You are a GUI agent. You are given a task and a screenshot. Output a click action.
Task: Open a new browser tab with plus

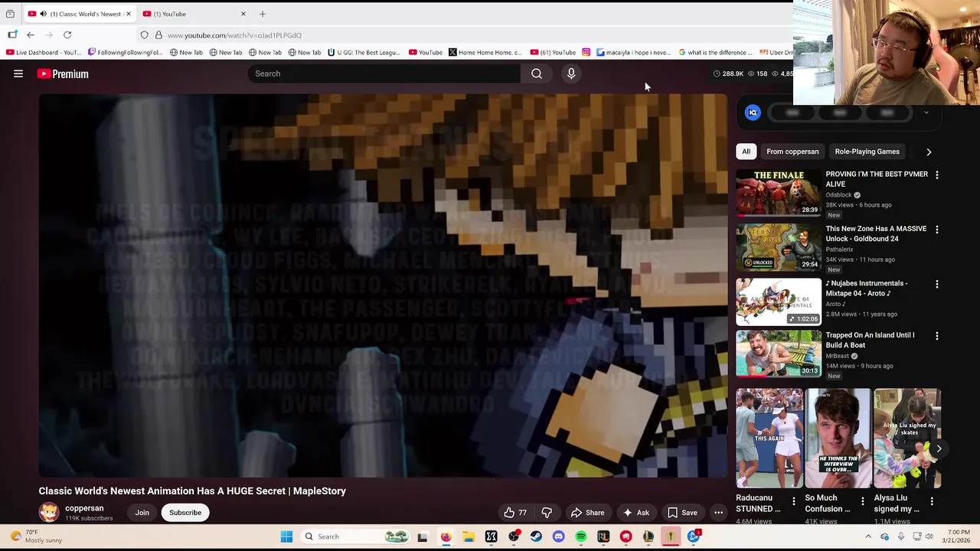click(x=263, y=14)
